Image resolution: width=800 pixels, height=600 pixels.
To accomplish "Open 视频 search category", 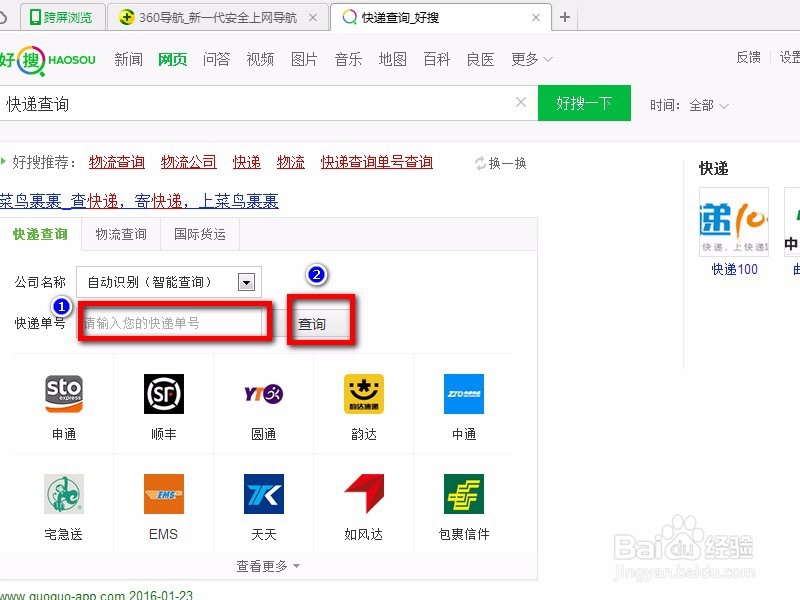I will tap(260, 60).
